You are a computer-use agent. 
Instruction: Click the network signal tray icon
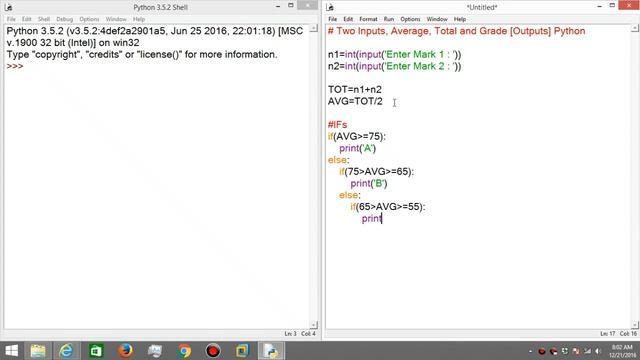tap(587, 351)
